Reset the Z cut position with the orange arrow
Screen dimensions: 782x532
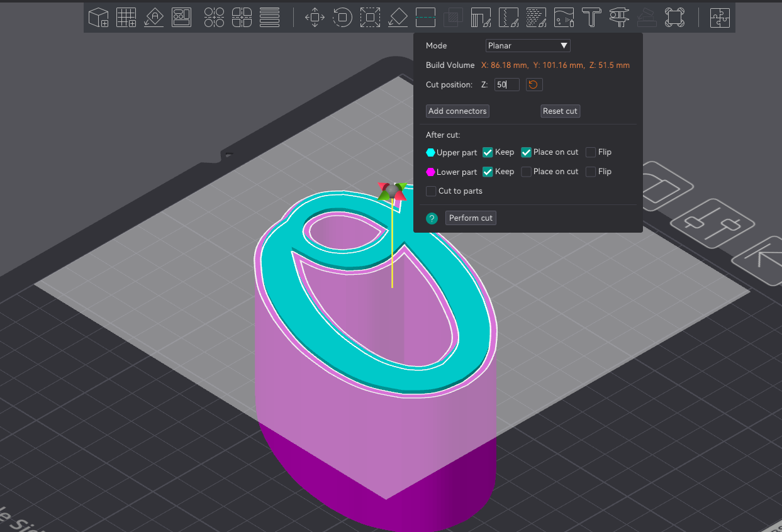(x=533, y=84)
